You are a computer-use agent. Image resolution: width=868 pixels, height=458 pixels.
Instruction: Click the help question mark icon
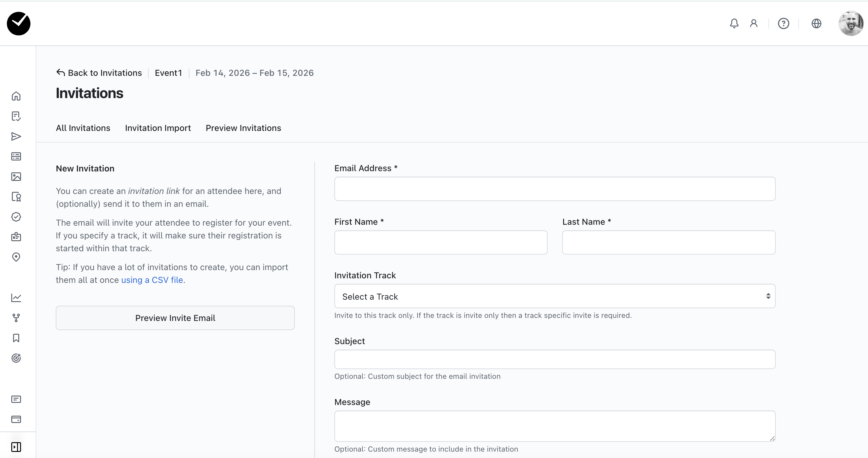point(783,23)
